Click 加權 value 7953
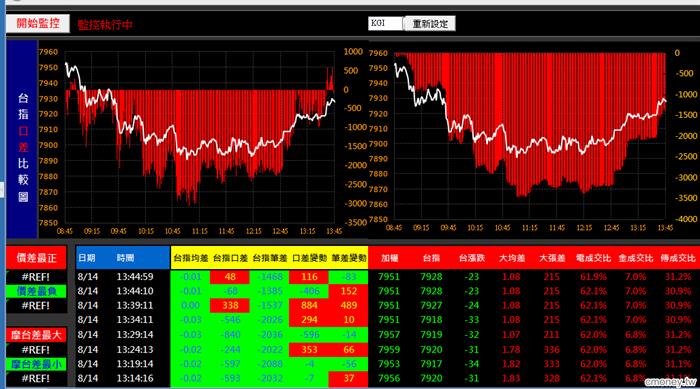The width and height of the screenshot is (700, 389). pyautogui.click(x=389, y=364)
